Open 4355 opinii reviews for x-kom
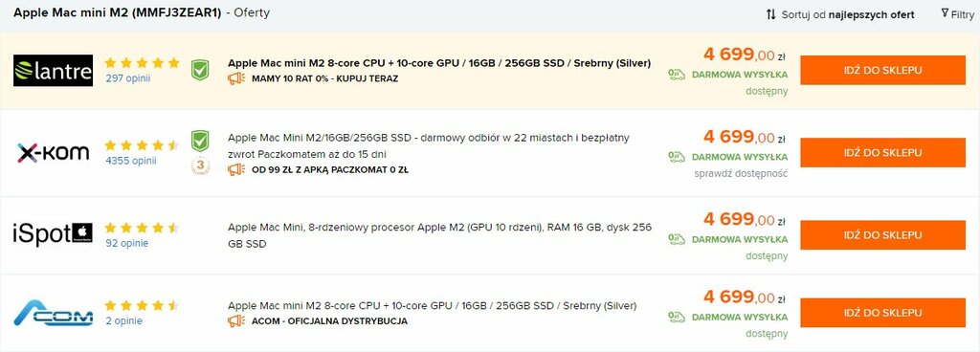This screenshot has height=352, width=980. coord(130,161)
